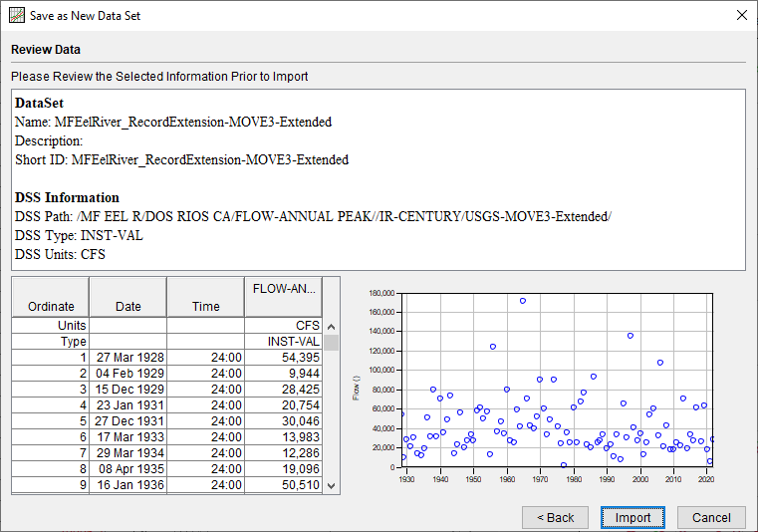Click the DSS Path text line
This screenshot has height=532, width=758.
coord(313,216)
